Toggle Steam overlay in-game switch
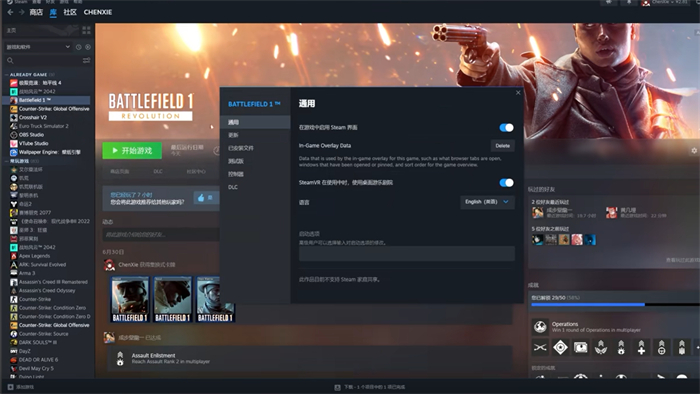Image resolution: width=700 pixels, height=394 pixels. [506, 128]
